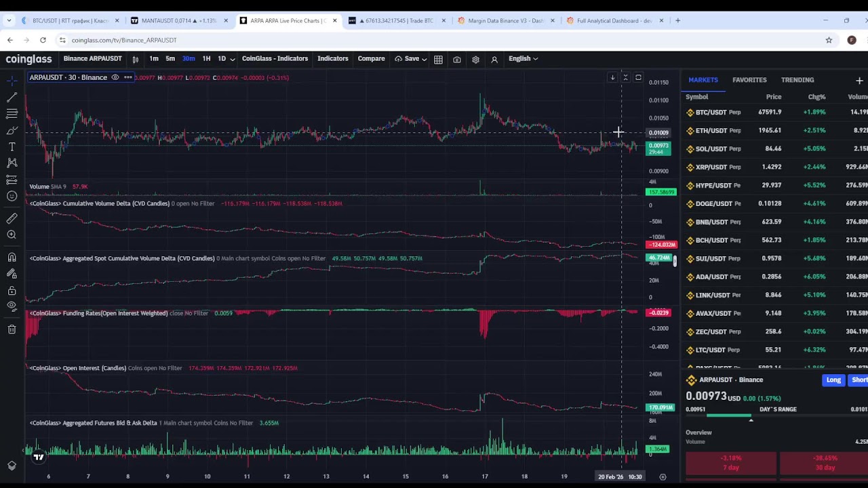Open the user account icon

pyautogui.click(x=494, y=60)
